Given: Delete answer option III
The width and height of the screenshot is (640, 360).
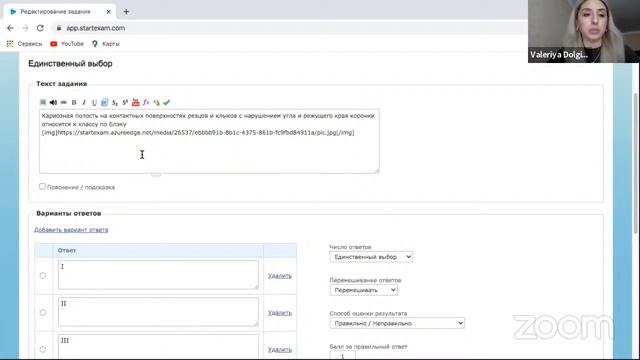Looking at the screenshot, I should 280,350.
